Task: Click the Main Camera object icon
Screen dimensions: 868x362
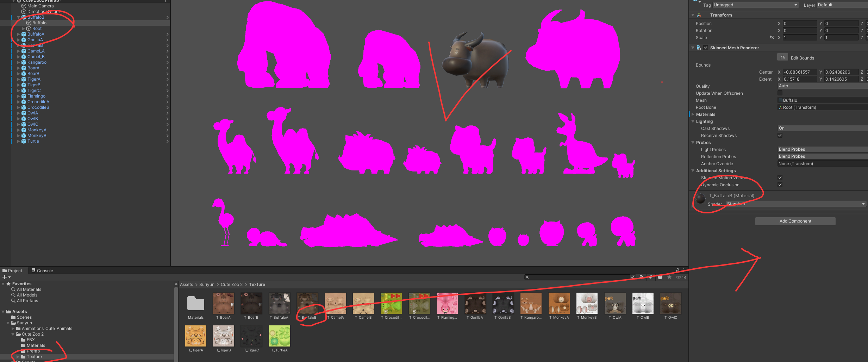Action: tap(24, 6)
